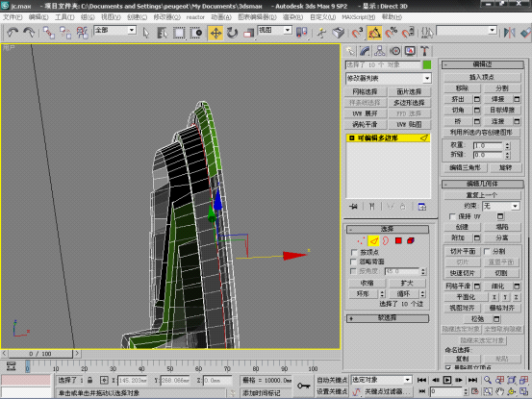Screen dimensions: 532x399
Task: Open the Utilities hammer panel
Action: tap(424, 51)
